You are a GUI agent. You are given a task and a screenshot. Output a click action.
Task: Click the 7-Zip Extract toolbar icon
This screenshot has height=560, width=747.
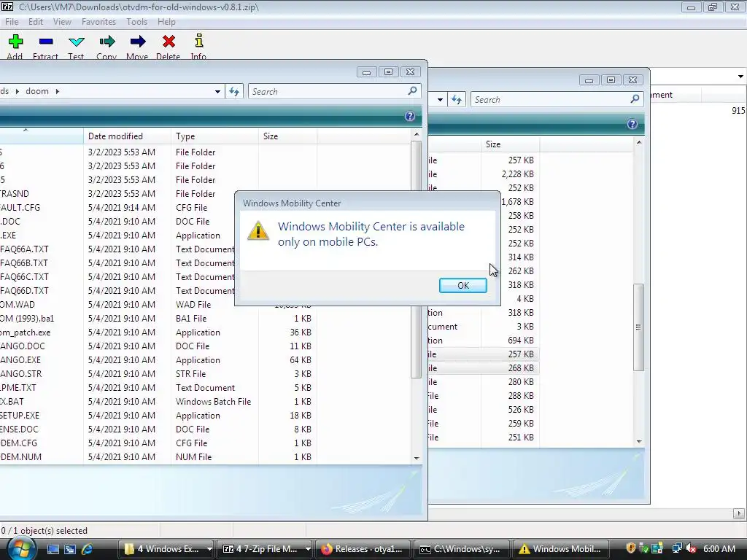point(46,42)
